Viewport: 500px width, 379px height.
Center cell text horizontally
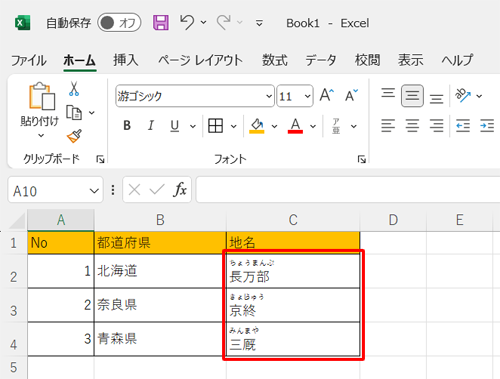(x=412, y=126)
